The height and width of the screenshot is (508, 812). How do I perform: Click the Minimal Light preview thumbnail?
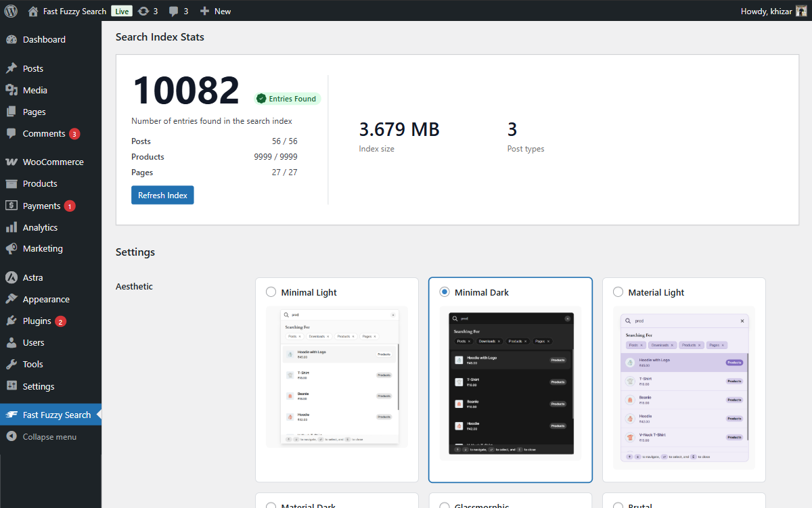click(x=337, y=377)
